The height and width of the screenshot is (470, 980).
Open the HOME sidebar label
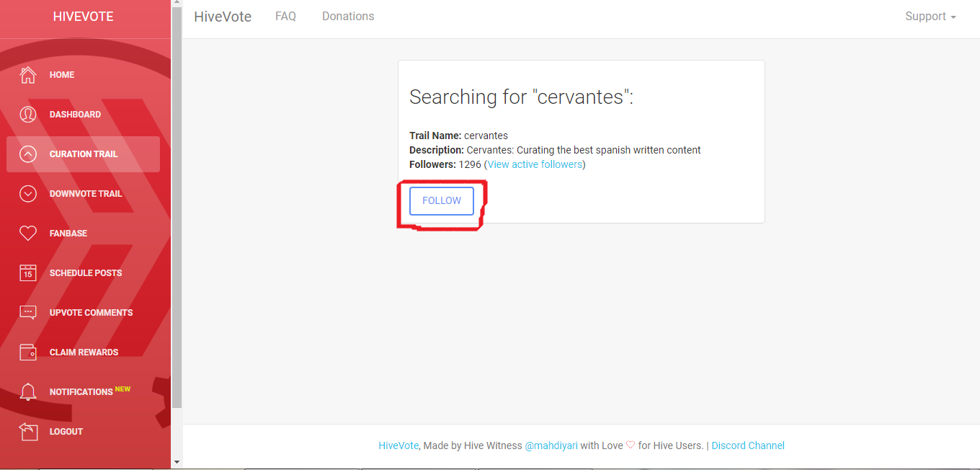pos(62,75)
